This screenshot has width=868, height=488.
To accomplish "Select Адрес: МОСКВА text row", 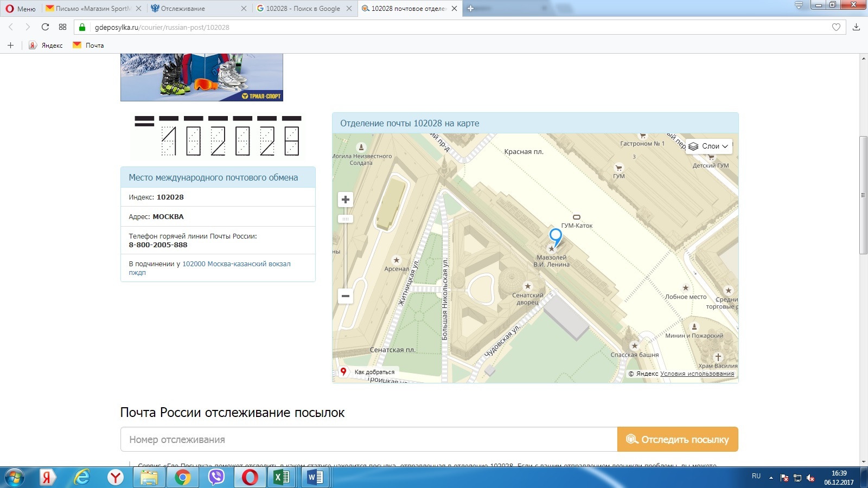I will pos(218,216).
